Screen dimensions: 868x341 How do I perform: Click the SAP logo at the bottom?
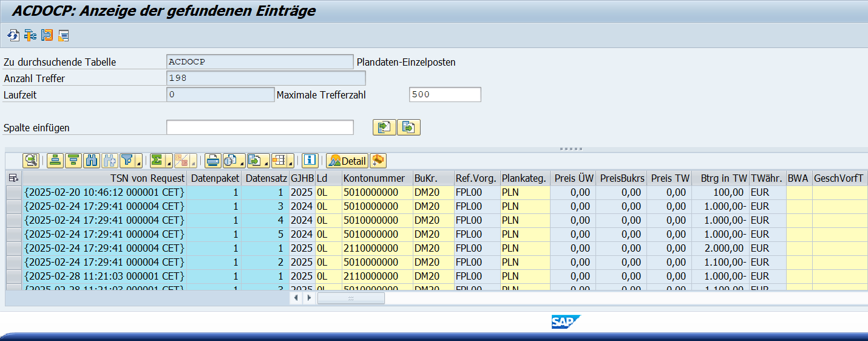tap(566, 322)
